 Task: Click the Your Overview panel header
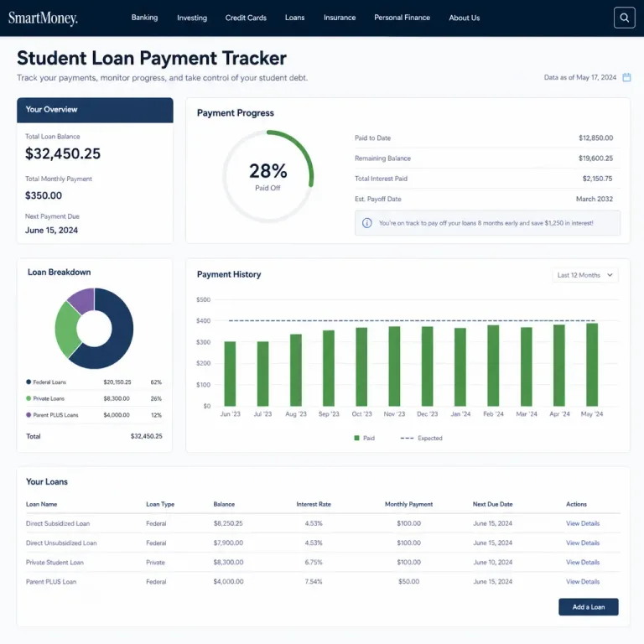click(x=95, y=110)
